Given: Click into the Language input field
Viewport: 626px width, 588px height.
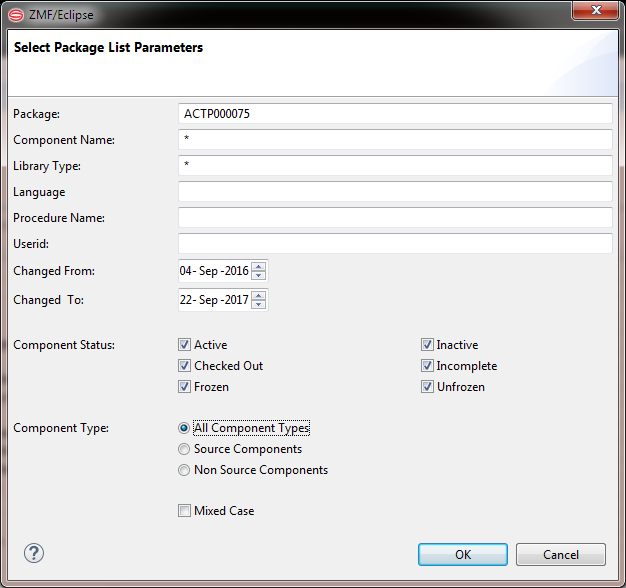Looking at the screenshot, I should click(x=395, y=192).
